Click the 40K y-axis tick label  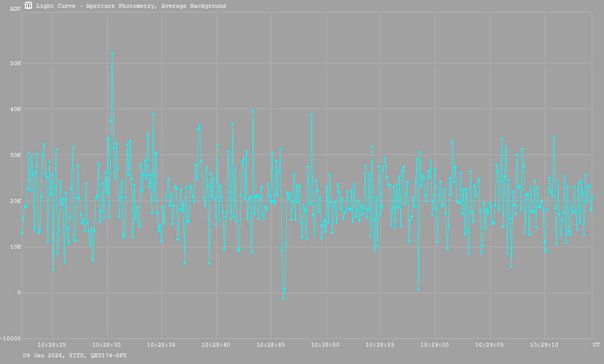tap(16, 109)
